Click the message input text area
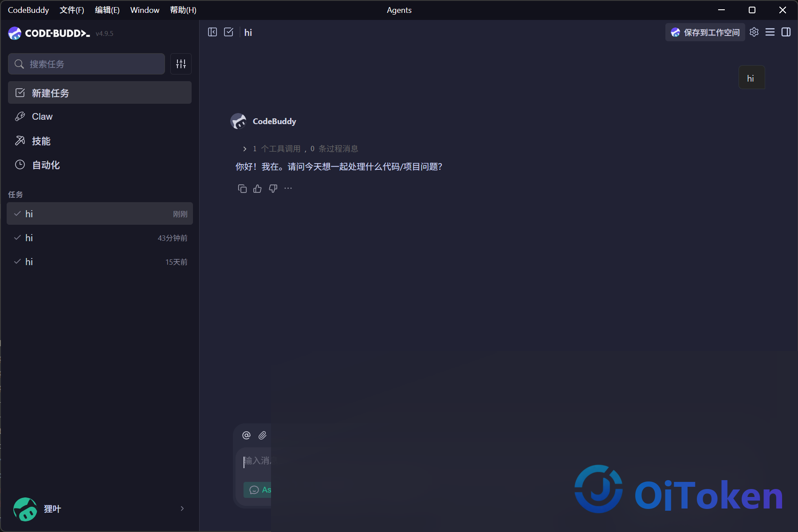798x532 pixels. pos(257,461)
